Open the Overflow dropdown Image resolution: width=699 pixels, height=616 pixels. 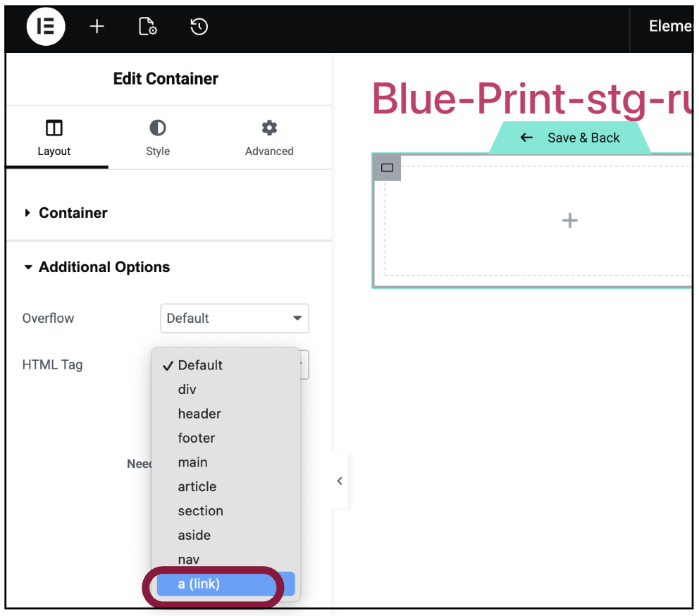pos(235,319)
